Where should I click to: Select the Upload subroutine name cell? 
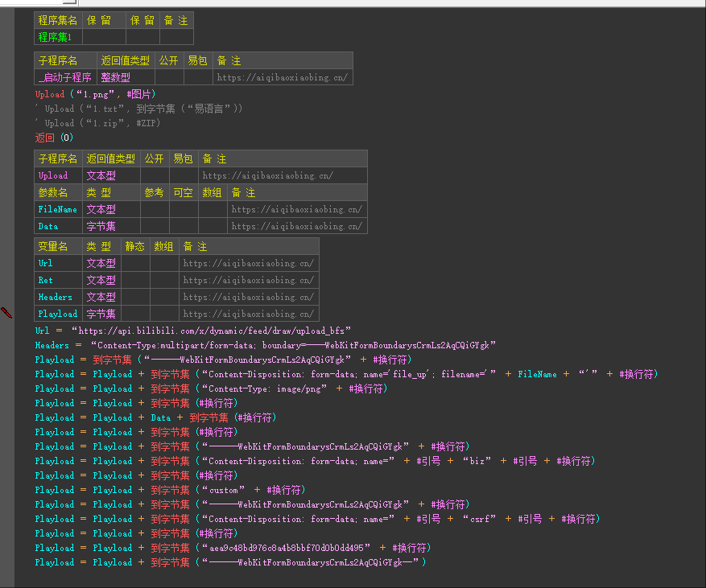coord(58,175)
